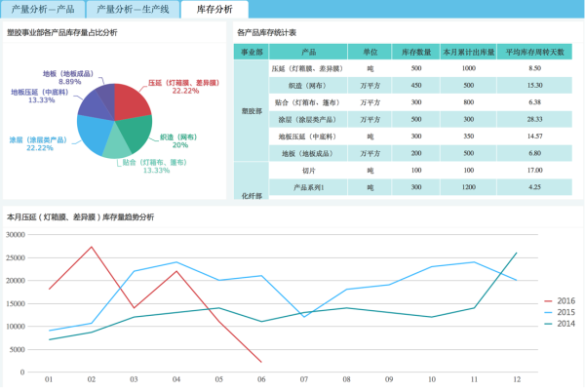The height and width of the screenshot is (392, 585).
Task: Toggle the 2016 legend entry
Action: pos(560,300)
